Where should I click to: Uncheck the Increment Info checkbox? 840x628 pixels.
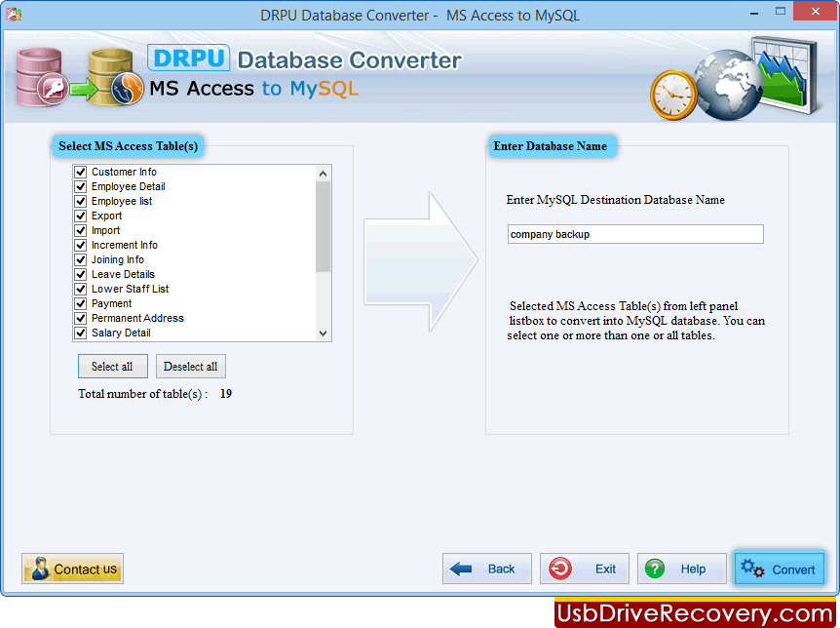(x=80, y=245)
